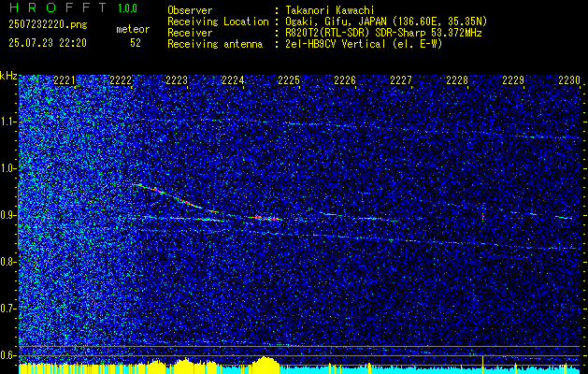Select the filename 2507232220.png
Image resolution: width=588 pixels, height=374 pixels.
click(48, 25)
